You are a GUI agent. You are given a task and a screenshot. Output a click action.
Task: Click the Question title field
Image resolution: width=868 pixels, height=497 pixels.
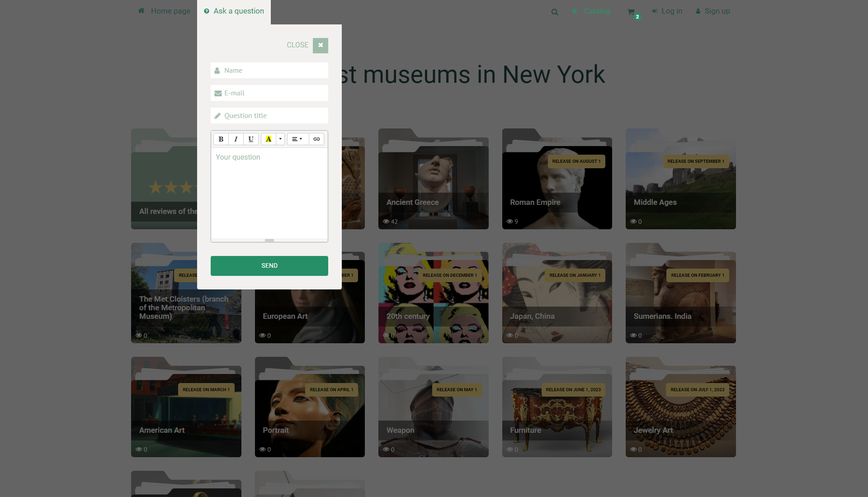[269, 116]
